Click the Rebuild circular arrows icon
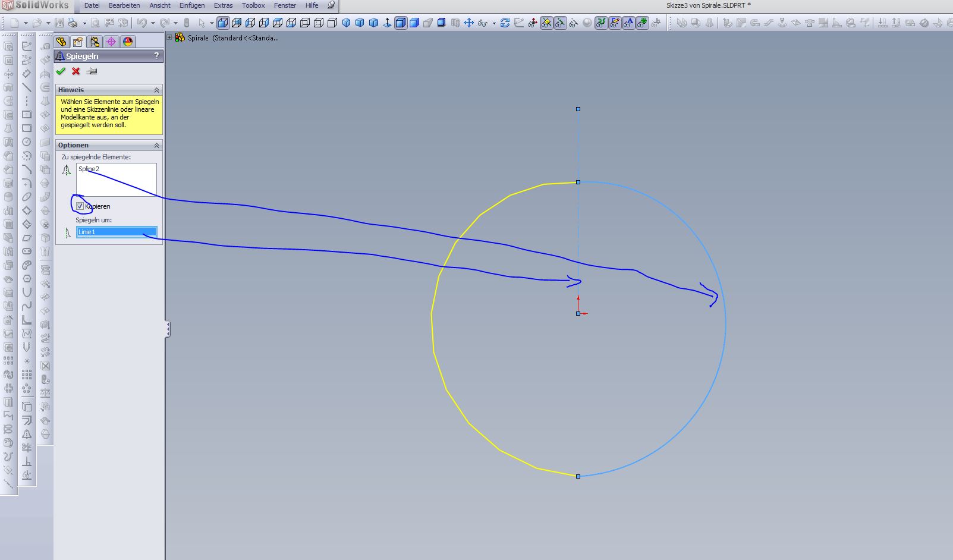 [x=505, y=23]
